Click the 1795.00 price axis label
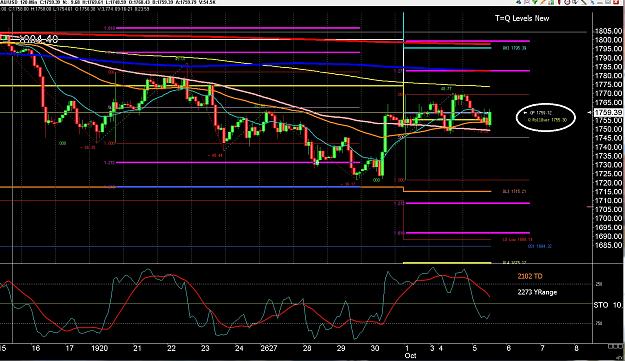625x361 pixels. tap(608, 49)
